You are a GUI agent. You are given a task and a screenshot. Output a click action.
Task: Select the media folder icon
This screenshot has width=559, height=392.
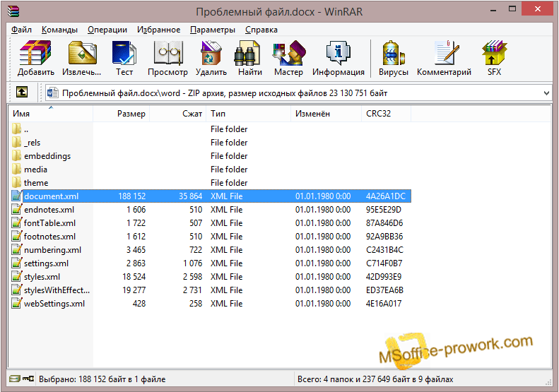16,170
